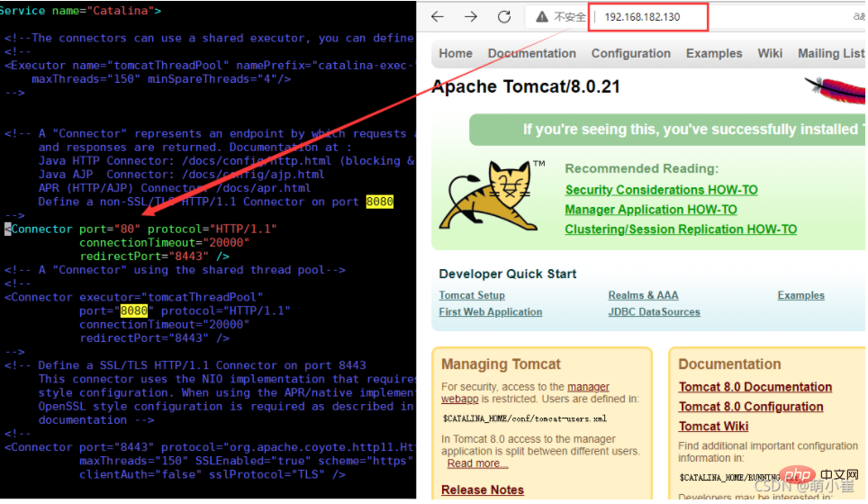Click the Apache Tomcat/8.0.21 heading
The height and width of the screenshot is (504, 868).
pos(525,87)
